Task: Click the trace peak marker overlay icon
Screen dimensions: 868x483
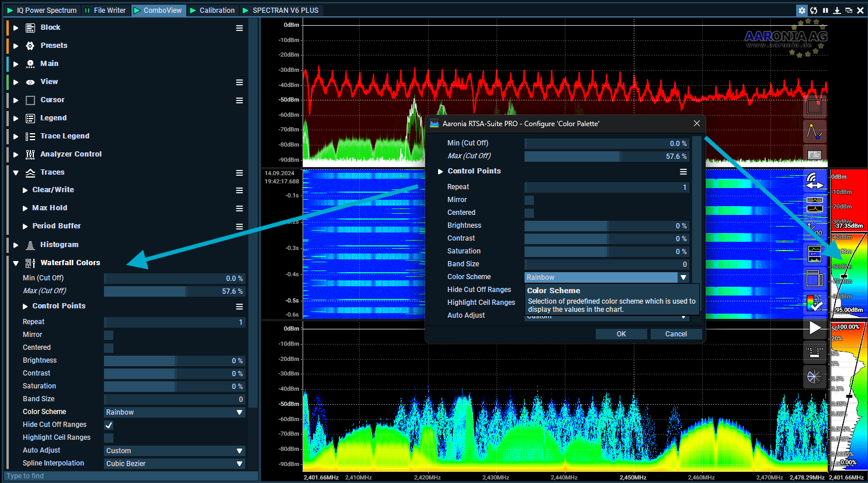Action: tap(814, 131)
